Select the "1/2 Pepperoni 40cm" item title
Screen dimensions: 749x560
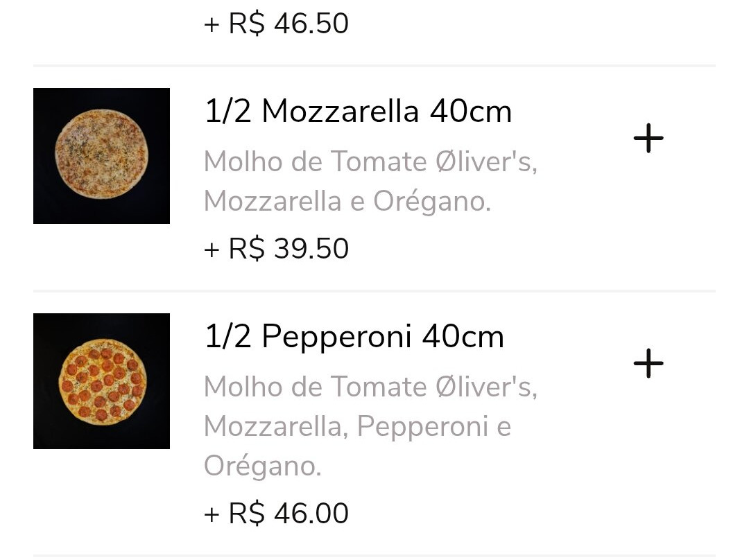point(354,337)
